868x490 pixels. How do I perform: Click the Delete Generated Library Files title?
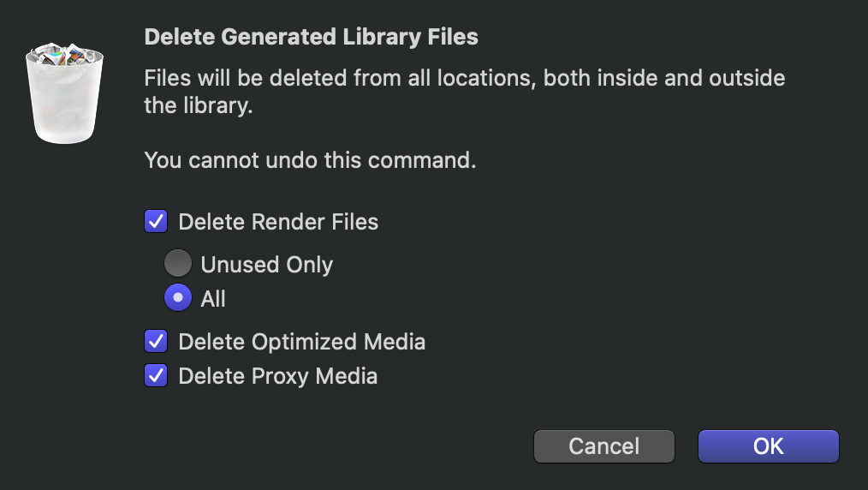[x=311, y=37]
